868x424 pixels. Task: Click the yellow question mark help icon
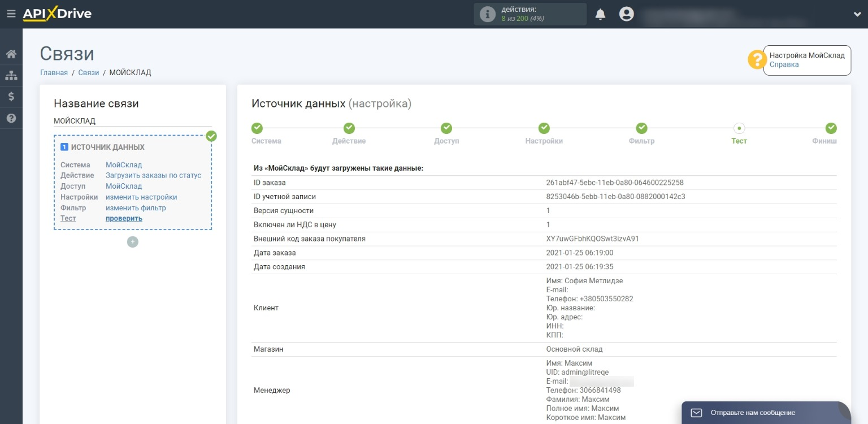coord(757,60)
